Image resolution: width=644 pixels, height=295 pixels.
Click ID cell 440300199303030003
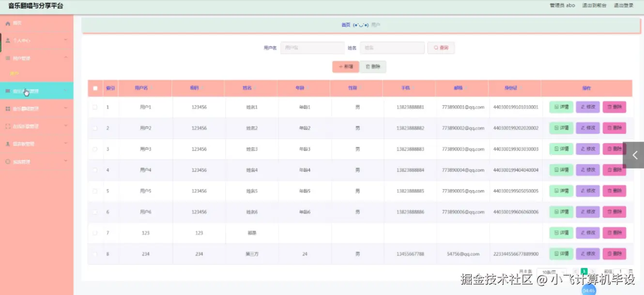pos(516,149)
